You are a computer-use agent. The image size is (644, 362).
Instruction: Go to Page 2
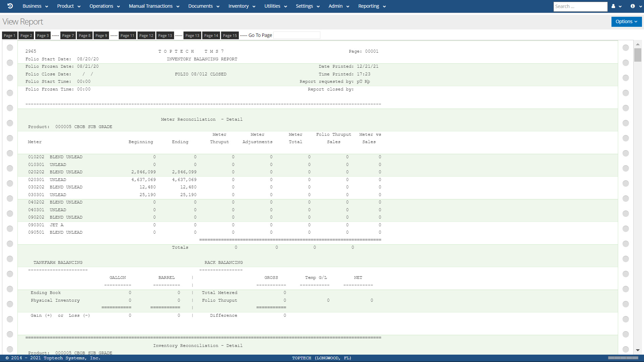pos(26,36)
